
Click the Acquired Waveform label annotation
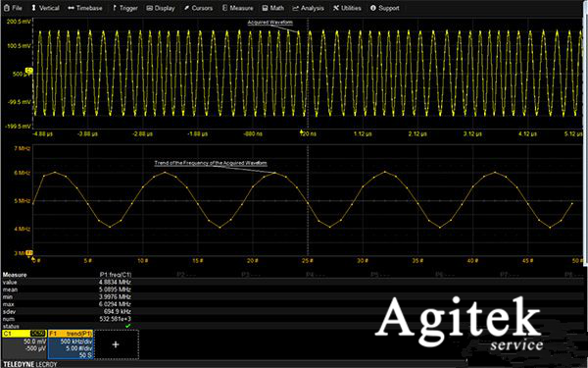(269, 23)
